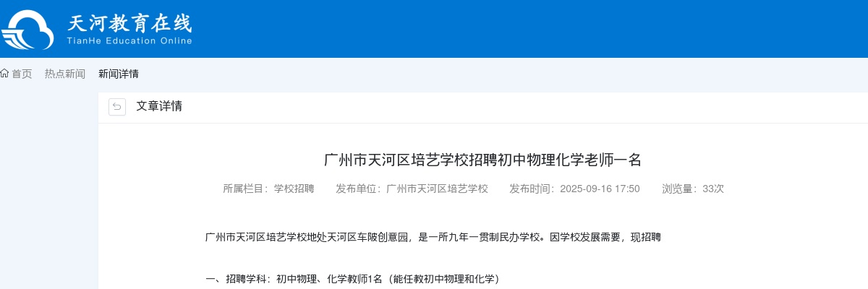
Task: Click the intro paragraph mentioning 车陂创意园
Action: point(433,237)
